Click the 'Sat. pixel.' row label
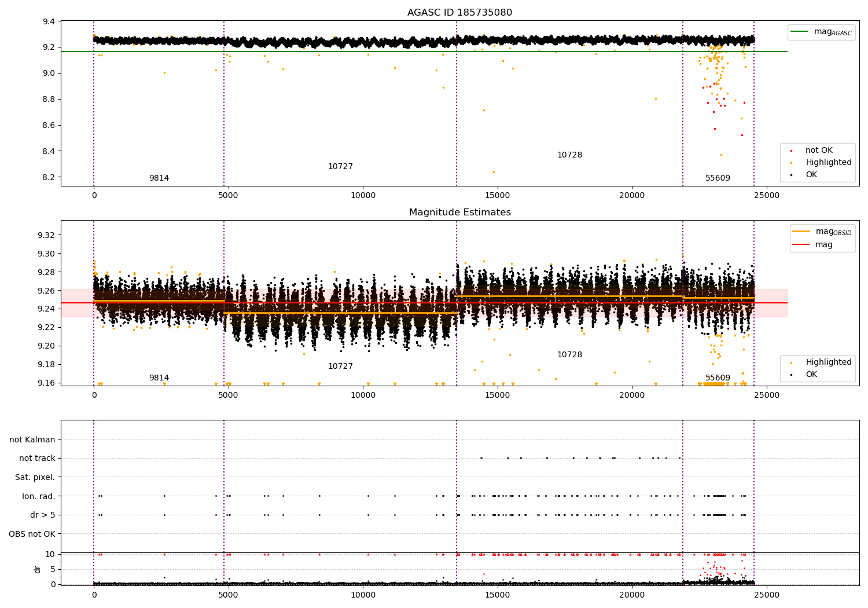The height and width of the screenshot is (608, 868). 35,478
